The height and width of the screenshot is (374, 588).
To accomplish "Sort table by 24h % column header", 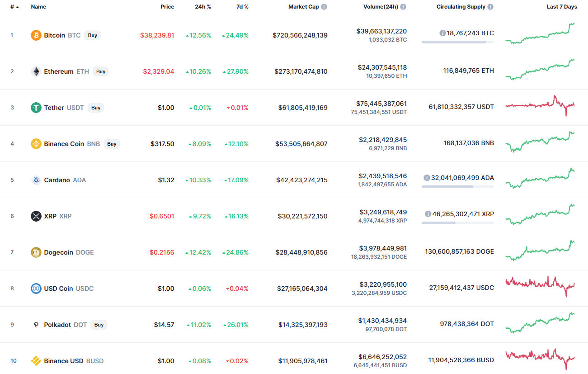I will tap(203, 7).
